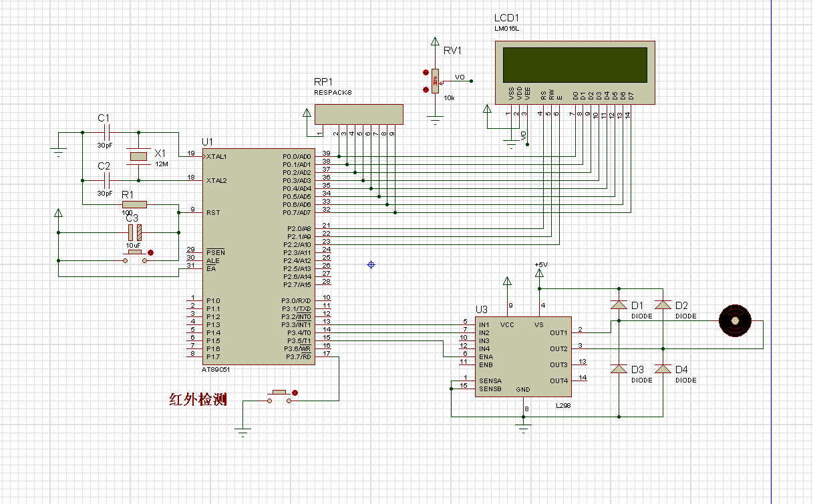Screen dimensions: 813x504
Task: Click the DC motor symbol
Action: click(735, 321)
